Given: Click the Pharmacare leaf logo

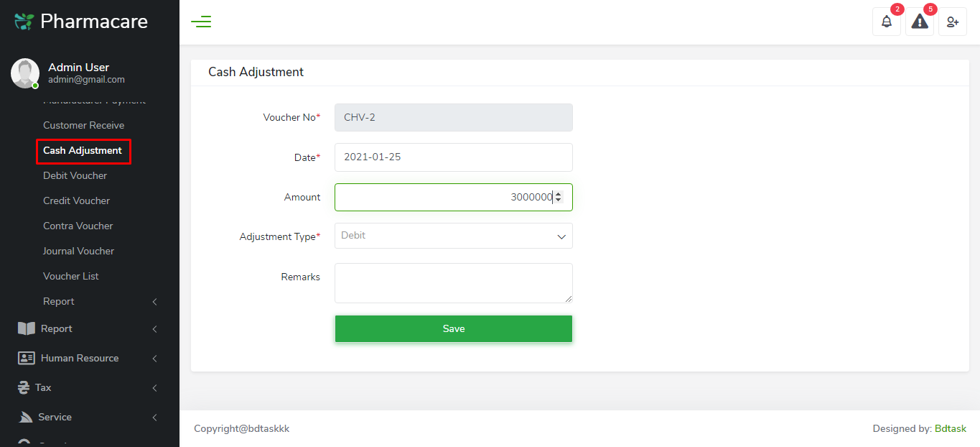Looking at the screenshot, I should coord(24,22).
